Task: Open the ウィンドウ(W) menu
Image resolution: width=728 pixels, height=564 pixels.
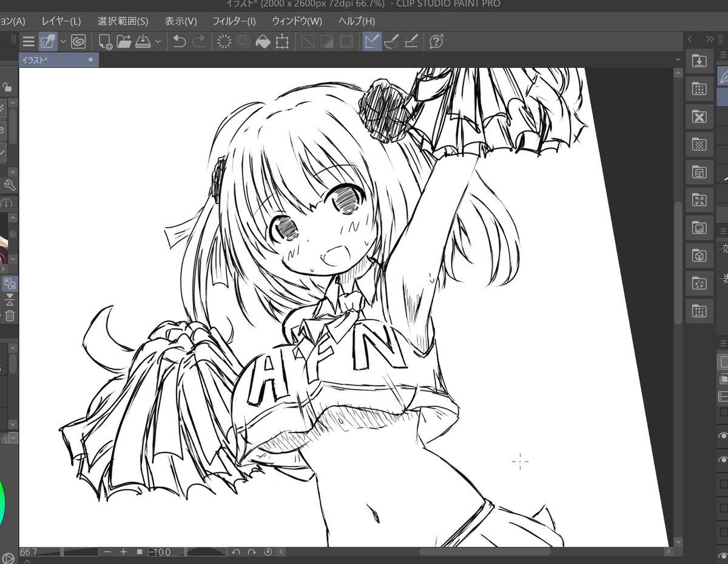Action: [x=297, y=21]
